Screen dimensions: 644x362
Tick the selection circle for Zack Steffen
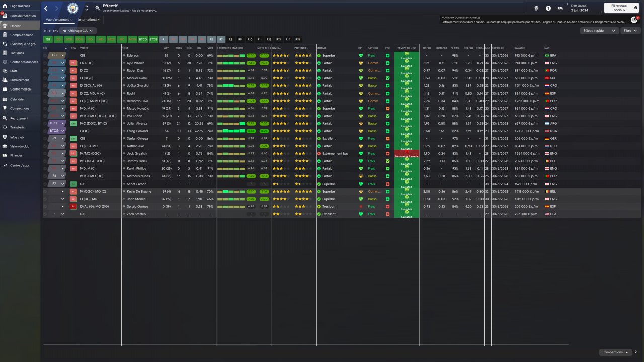pyautogui.click(x=45, y=214)
